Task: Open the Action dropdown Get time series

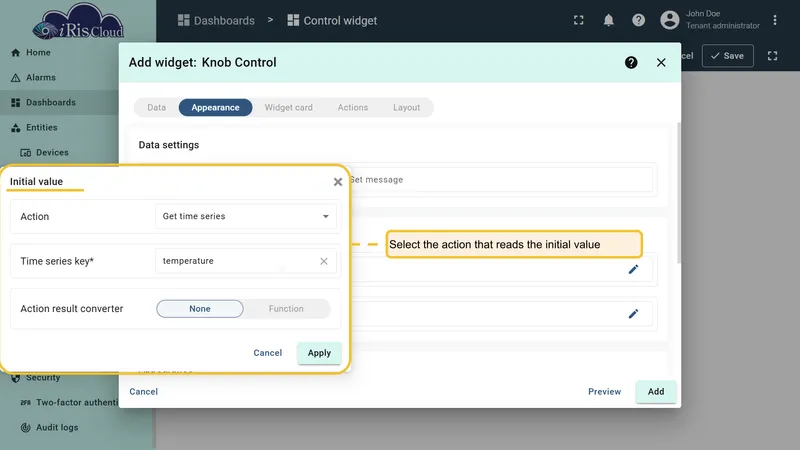Action: pos(245,216)
